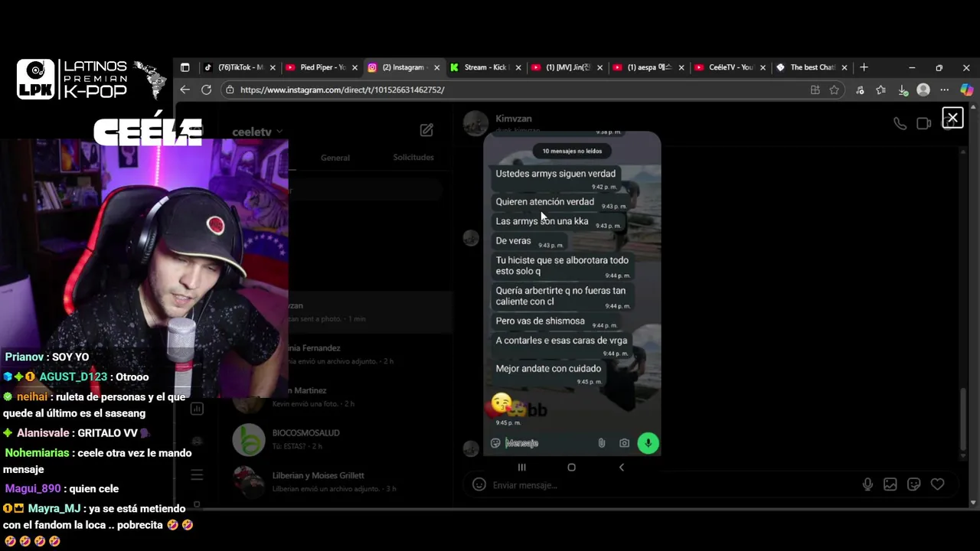
Task: Open the emoji picker in Instagram message box
Action: pyautogui.click(x=479, y=484)
